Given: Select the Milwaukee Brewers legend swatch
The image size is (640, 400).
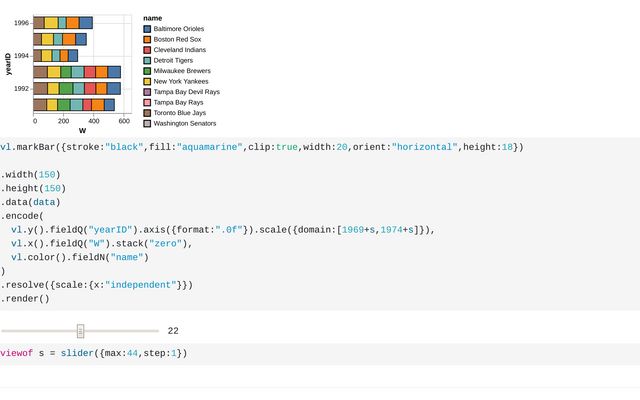Looking at the screenshot, I should point(147,71).
